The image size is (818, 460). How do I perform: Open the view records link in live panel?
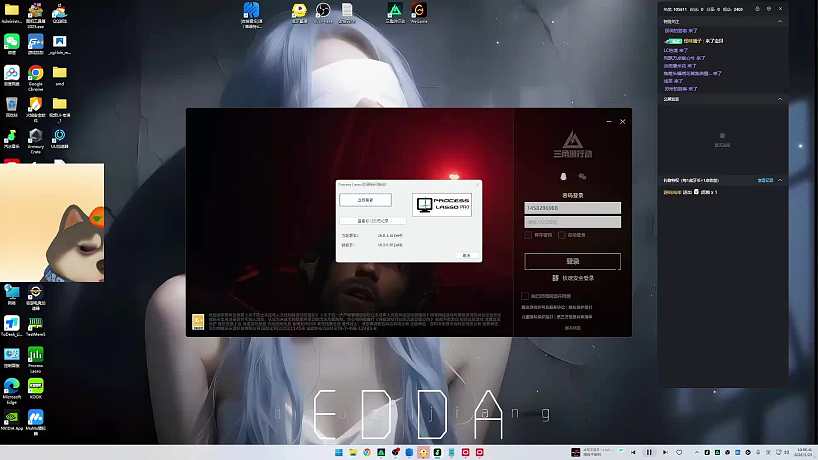pyautogui.click(x=765, y=180)
